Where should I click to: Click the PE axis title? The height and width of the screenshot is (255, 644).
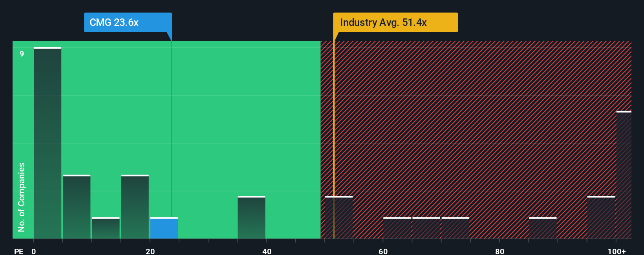point(18,251)
